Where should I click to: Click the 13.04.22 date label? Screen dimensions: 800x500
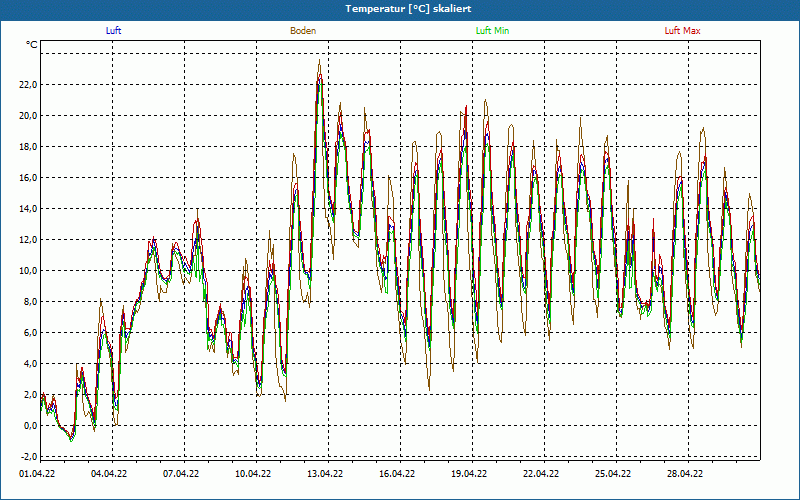pos(324,473)
